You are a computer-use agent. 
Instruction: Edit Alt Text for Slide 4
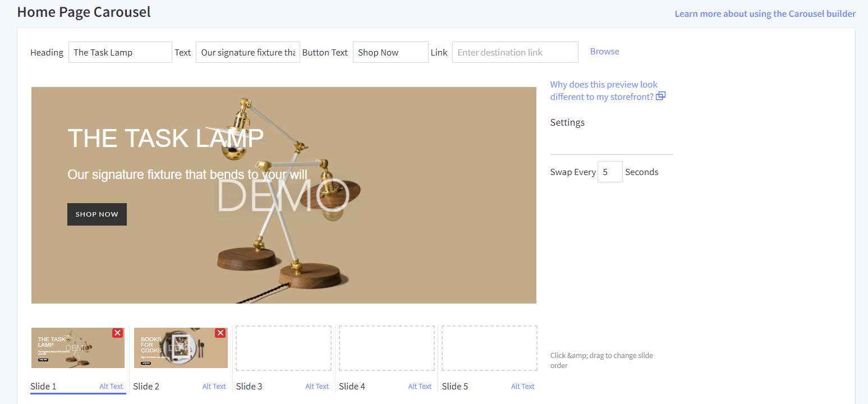[x=420, y=386]
